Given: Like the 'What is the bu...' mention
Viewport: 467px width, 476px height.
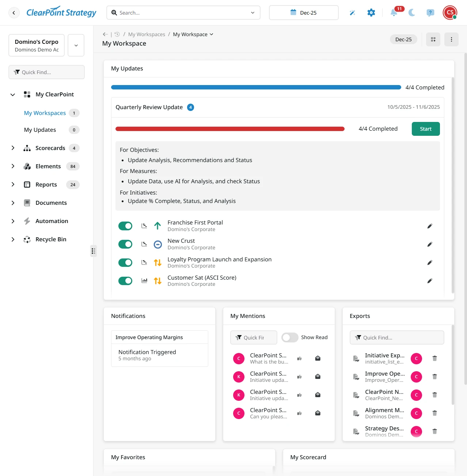Looking at the screenshot, I should point(300,358).
